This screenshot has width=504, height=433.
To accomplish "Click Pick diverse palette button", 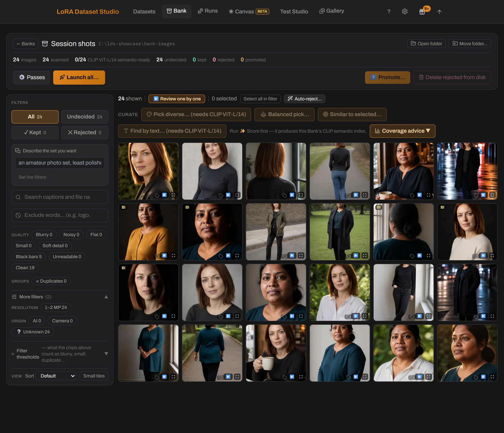I will [x=196, y=114].
